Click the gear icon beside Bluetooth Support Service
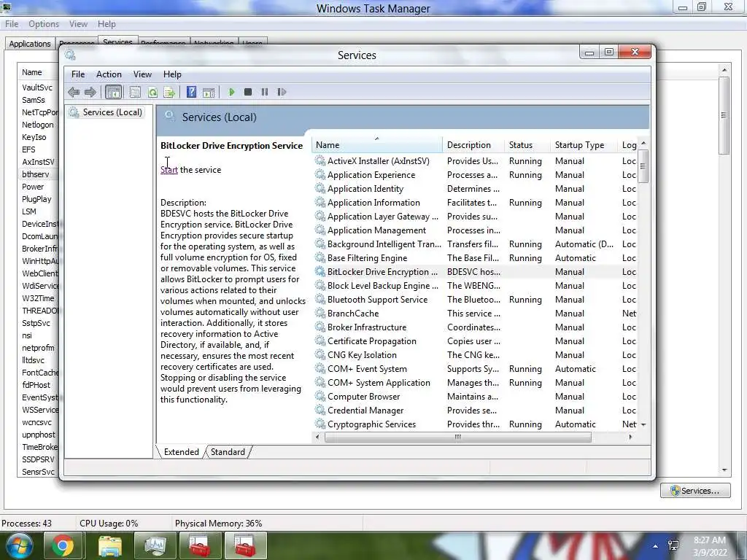This screenshot has height=560, width=747. [320, 300]
